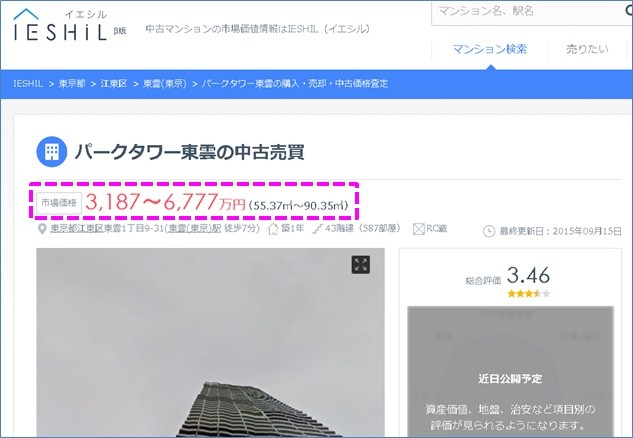Click the stairs icon next to 43階建
This screenshot has width=633, height=438.
[x=318, y=229]
